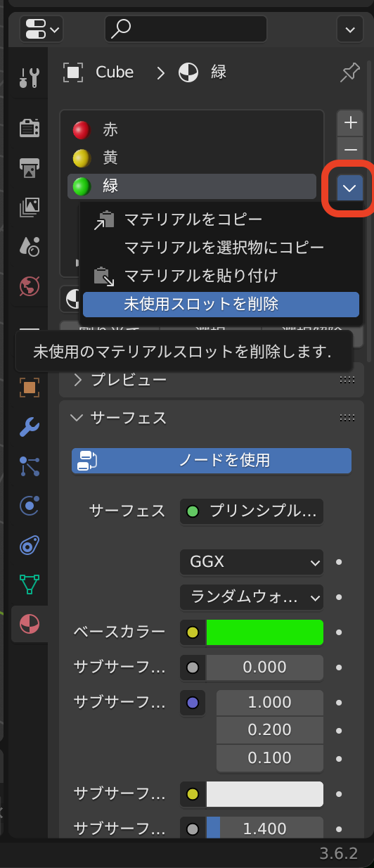This screenshot has height=868, width=374.
Task: Click the green ベースカラー swatch
Action: pos(264,632)
